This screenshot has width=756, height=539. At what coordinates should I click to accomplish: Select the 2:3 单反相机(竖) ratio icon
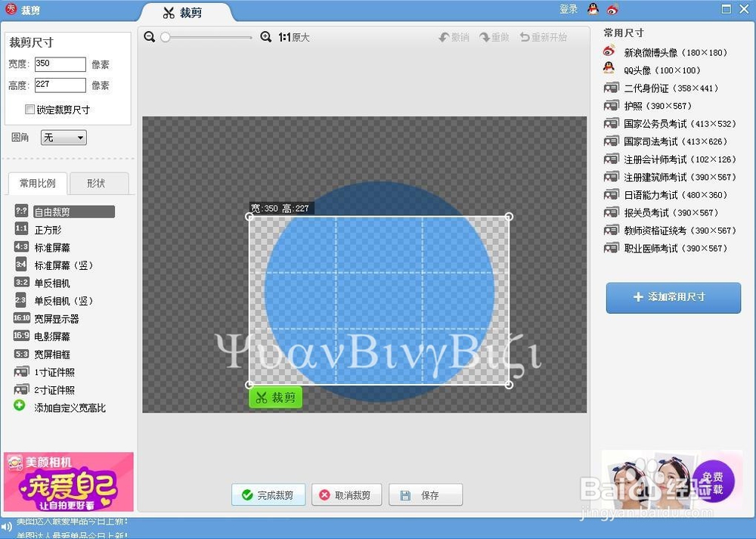click(20, 300)
